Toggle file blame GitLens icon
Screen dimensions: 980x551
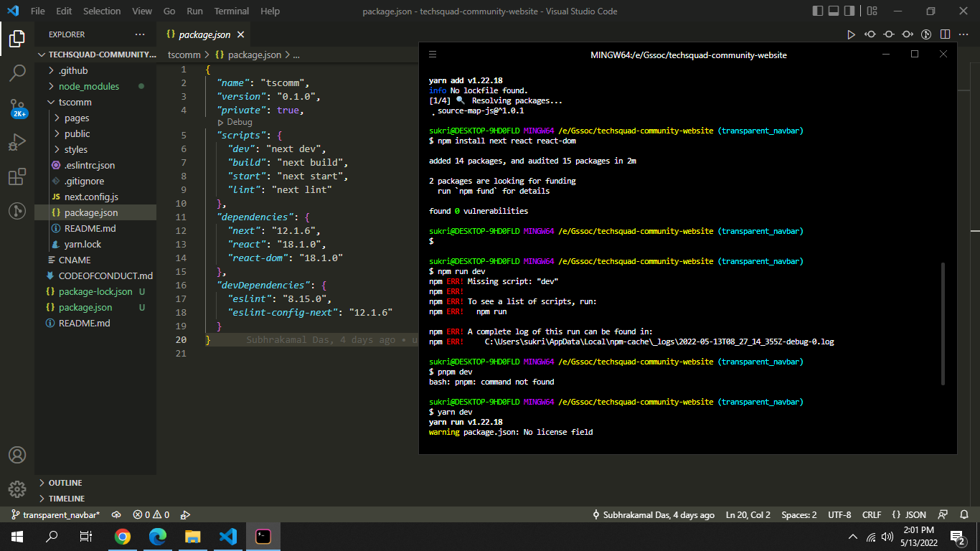coord(926,34)
